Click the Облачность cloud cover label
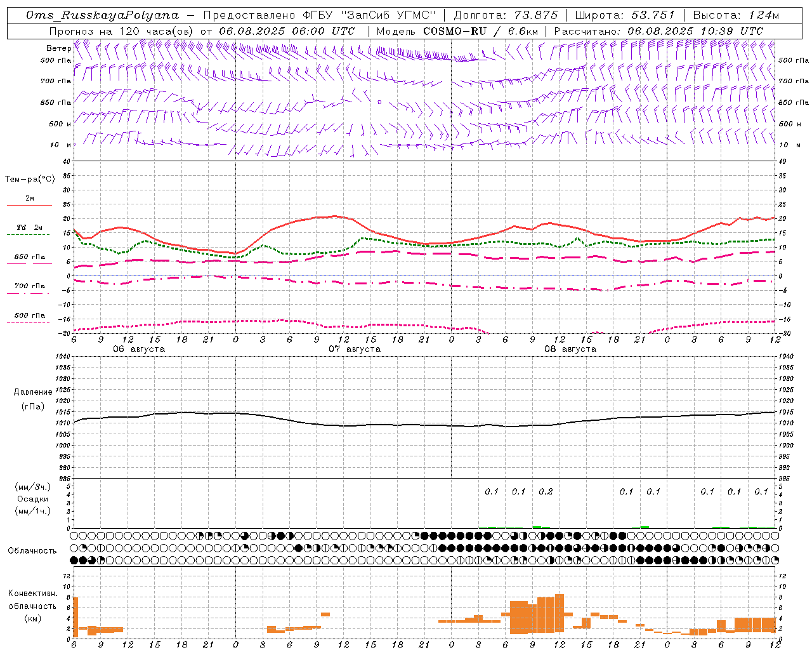The height and width of the screenshot is (650, 812). [x=32, y=550]
